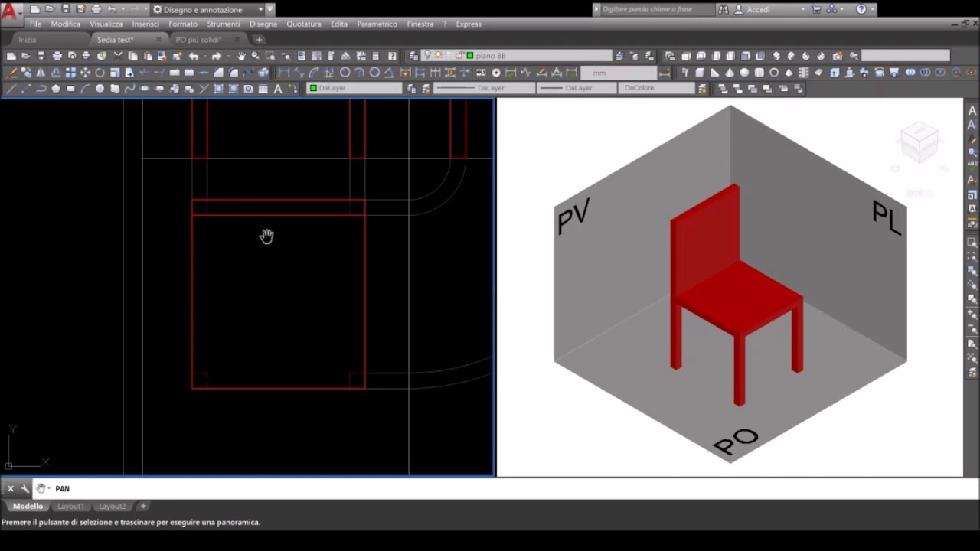Switch to the Inizia tab
Screen dimensions: 980x551
pyautogui.click(x=28, y=39)
